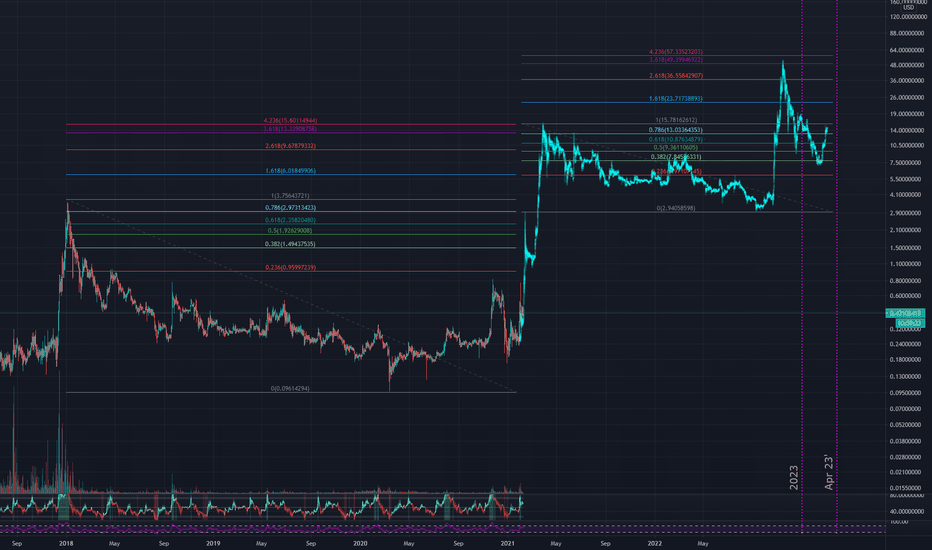Click the USD currency label on price axis
Viewport: 932px width, 550px height.
(x=909, y=8)
